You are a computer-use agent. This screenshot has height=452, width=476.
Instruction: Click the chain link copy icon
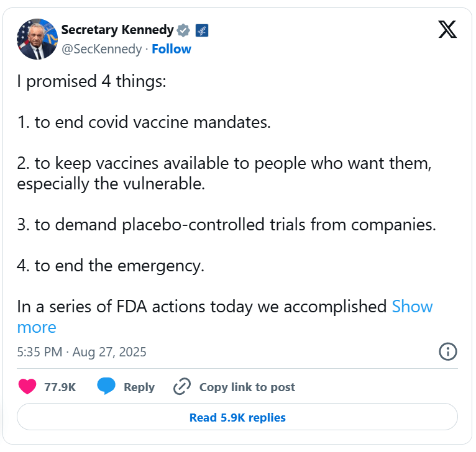(x=181, y=387)
